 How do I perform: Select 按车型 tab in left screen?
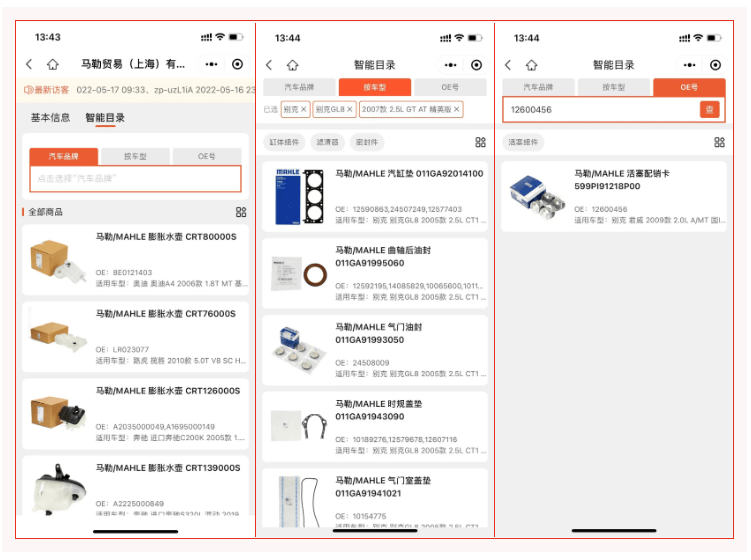tap(136, 157)
